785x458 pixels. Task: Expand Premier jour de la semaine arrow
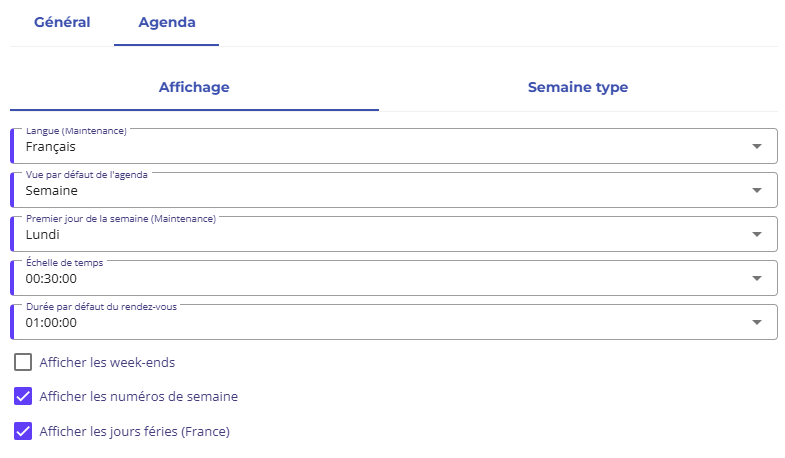click(756, 235)
